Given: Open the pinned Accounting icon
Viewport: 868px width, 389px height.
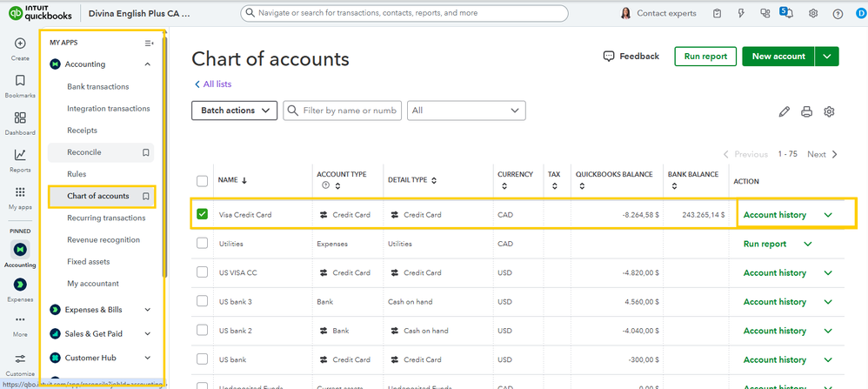Looking at the screenshot, I should coord(20,249).
